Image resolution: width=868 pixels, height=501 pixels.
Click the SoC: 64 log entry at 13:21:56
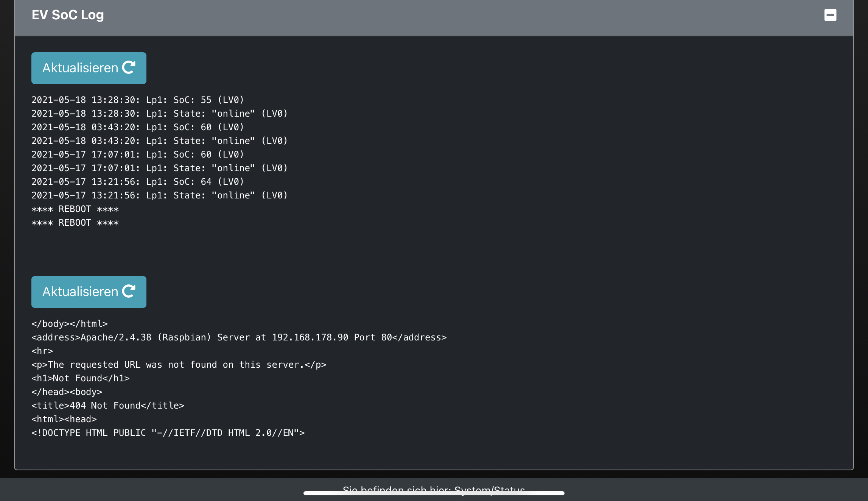point(138,182)
